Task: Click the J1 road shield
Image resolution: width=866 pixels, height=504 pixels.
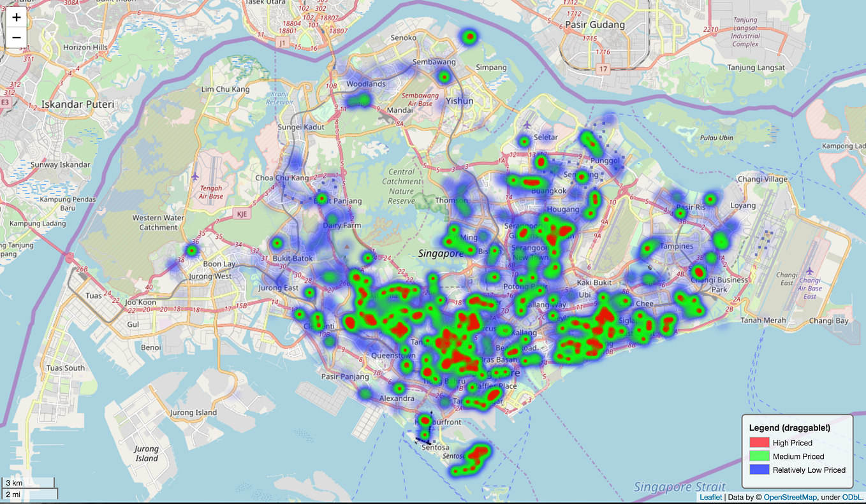Action: 283,42
